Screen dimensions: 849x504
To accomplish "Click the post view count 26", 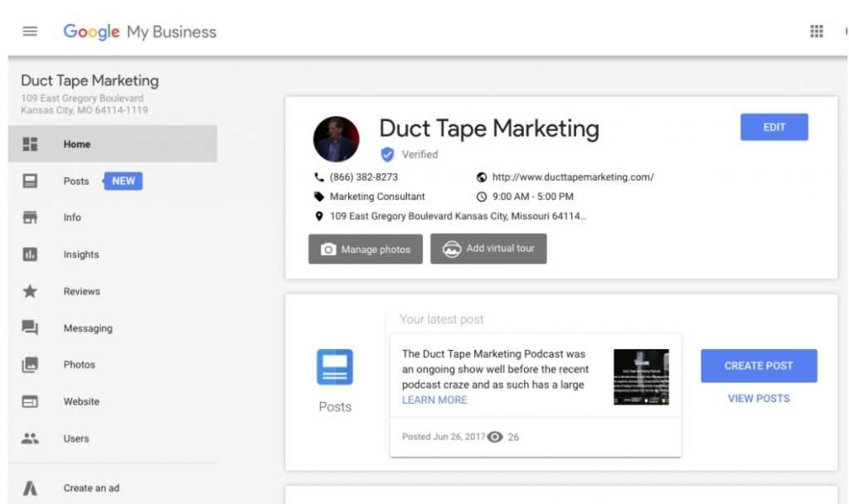I will click(x=513, y=437).
